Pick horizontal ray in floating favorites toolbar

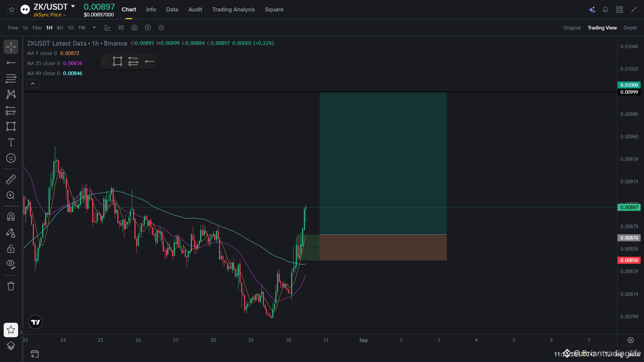[149, 61]
